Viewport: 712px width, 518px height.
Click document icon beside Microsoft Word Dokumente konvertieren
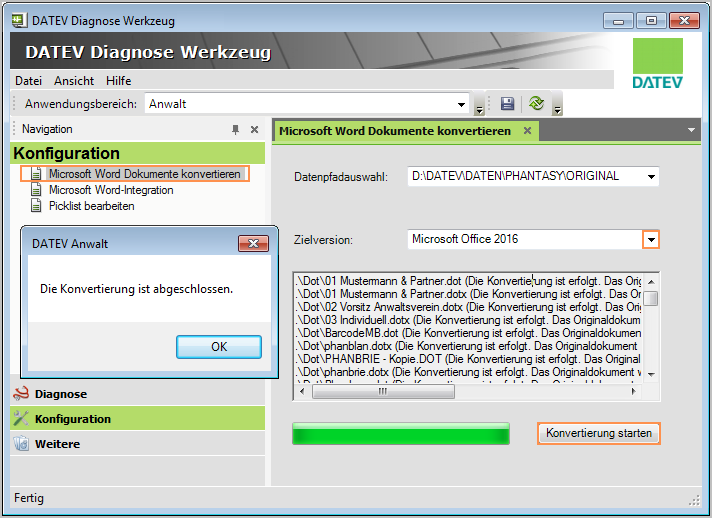click(36, 174)
